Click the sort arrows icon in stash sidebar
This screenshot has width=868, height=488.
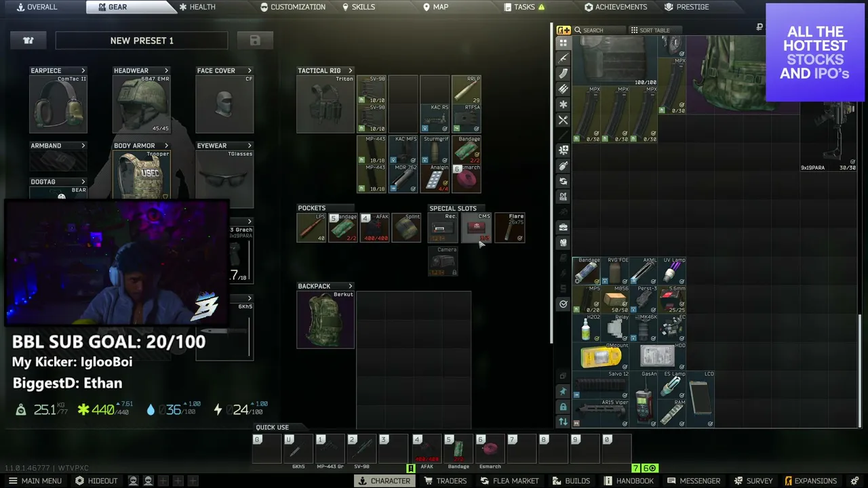563,422
